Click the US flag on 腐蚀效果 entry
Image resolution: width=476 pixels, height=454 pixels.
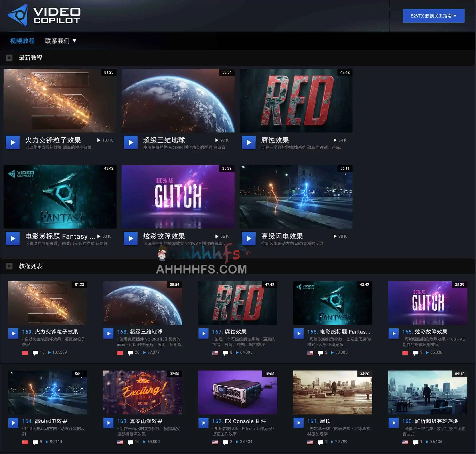pos(215,352)
